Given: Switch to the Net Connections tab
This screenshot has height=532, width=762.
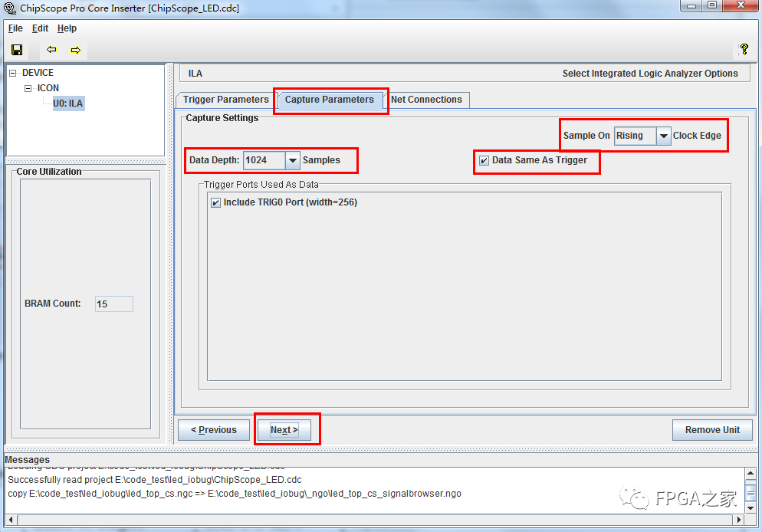Looking at the screenshot, I should 427,100.
